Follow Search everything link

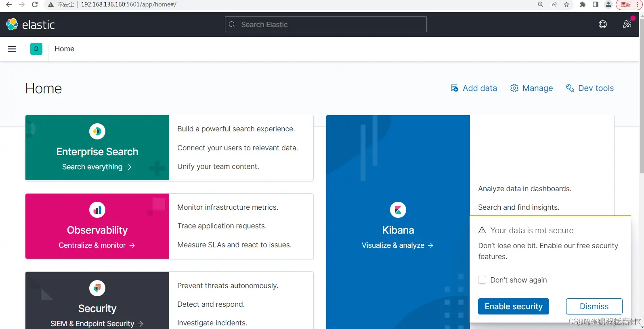click(97, 167)
